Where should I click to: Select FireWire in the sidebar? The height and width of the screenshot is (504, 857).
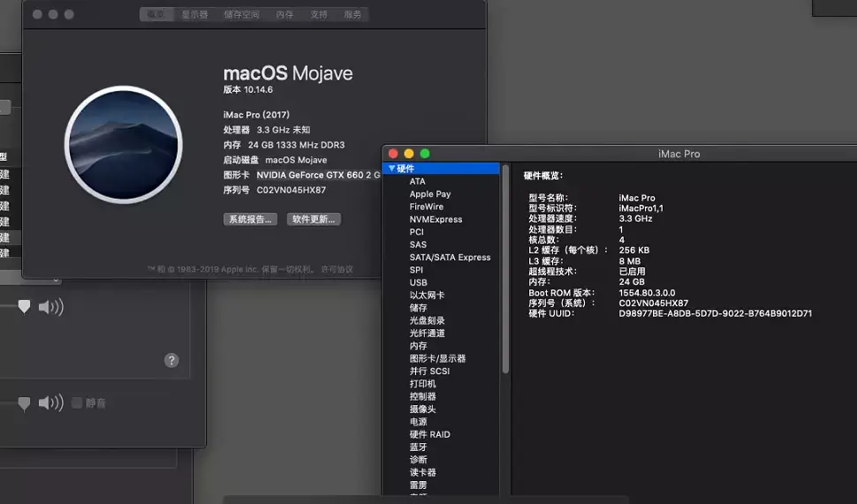pos(427,207)
